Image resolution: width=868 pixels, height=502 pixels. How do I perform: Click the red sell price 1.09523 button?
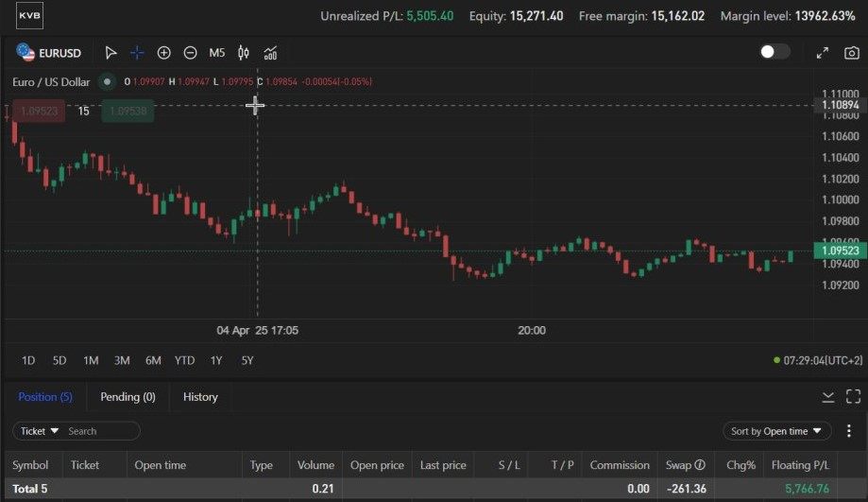click(39, 111)
